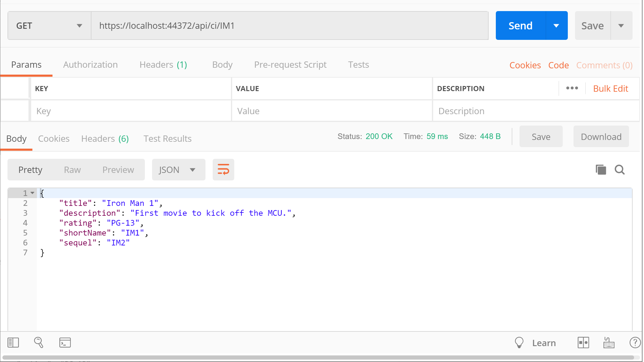This screenshot has width=644, height=362.
Task: Open the HTTP method GET dropdown
Action: (x=49, y=26)
